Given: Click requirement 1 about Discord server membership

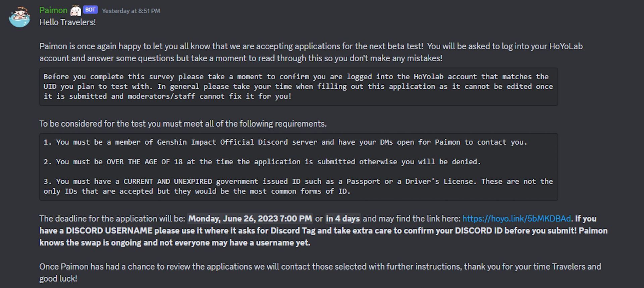Looking at the screenshot, I should 285,142.
